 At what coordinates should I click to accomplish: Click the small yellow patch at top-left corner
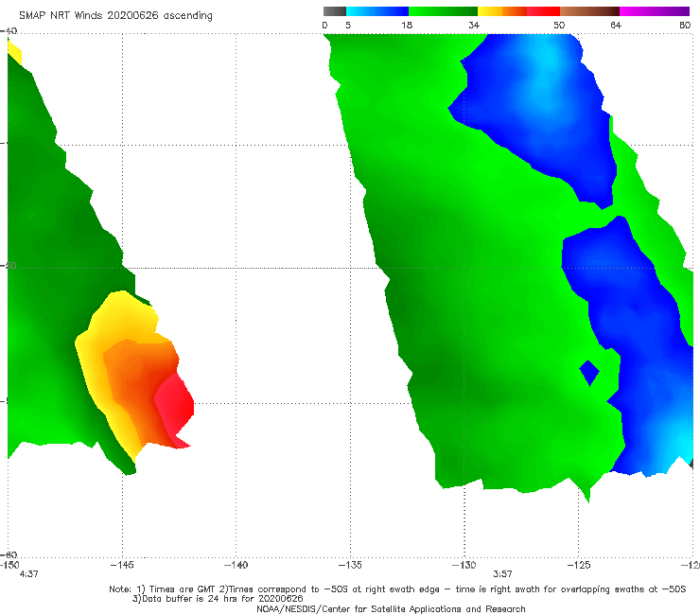(x=14, y=53)
